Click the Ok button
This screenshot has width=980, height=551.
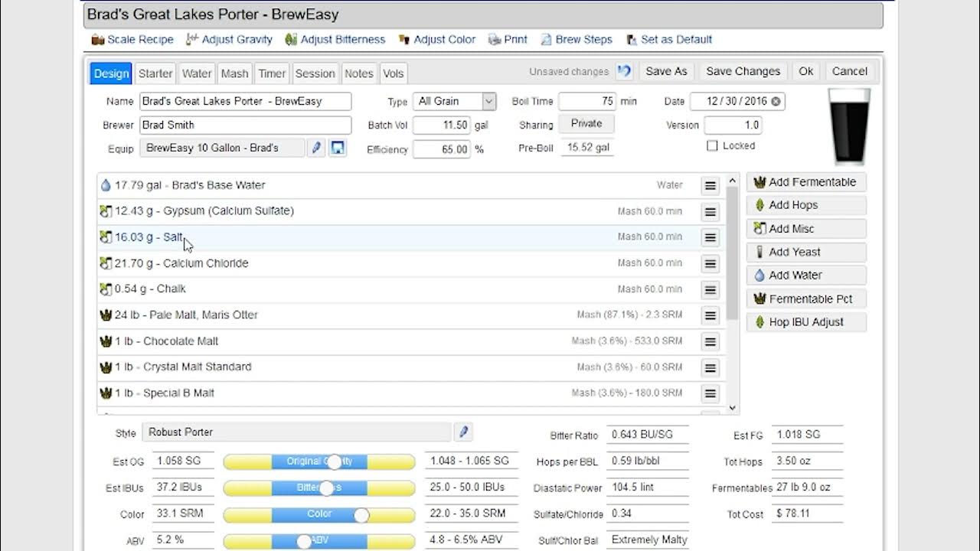pyautogui.click(x=806, y=71)
